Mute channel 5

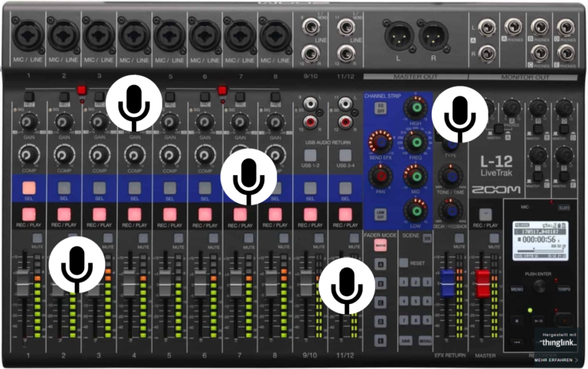click(x=178, y=238)
